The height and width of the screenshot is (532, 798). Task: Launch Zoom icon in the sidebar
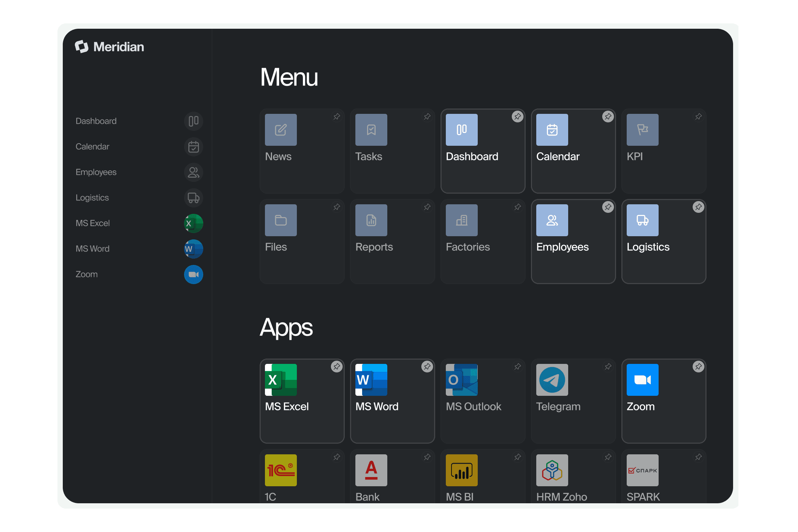(194, 274)
